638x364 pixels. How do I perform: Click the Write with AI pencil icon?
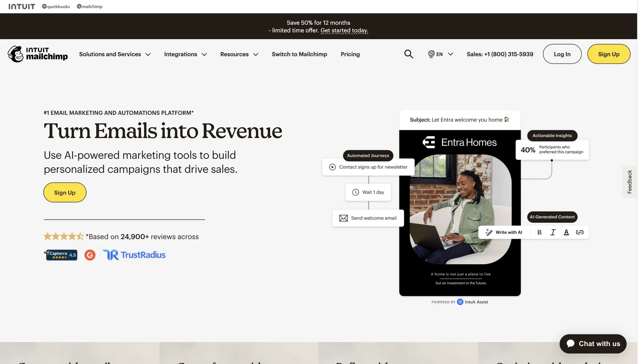pos(489,232)
